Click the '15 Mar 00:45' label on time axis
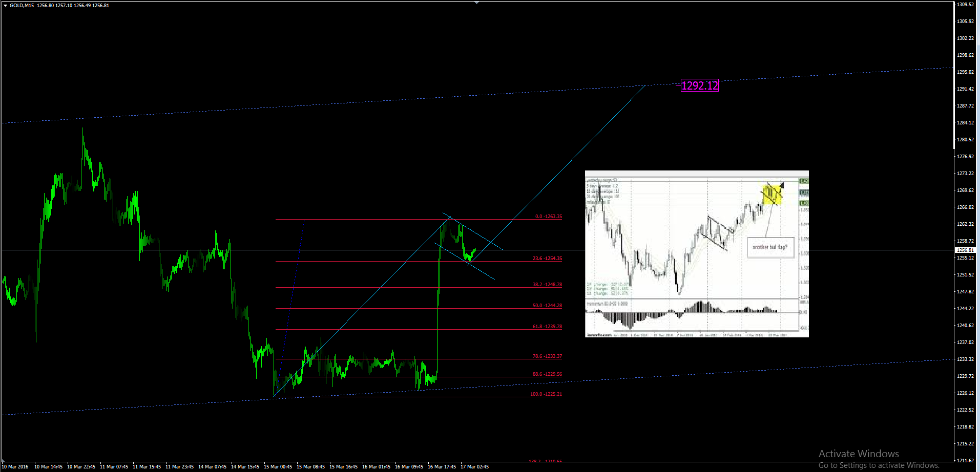 tap(278, 467)
